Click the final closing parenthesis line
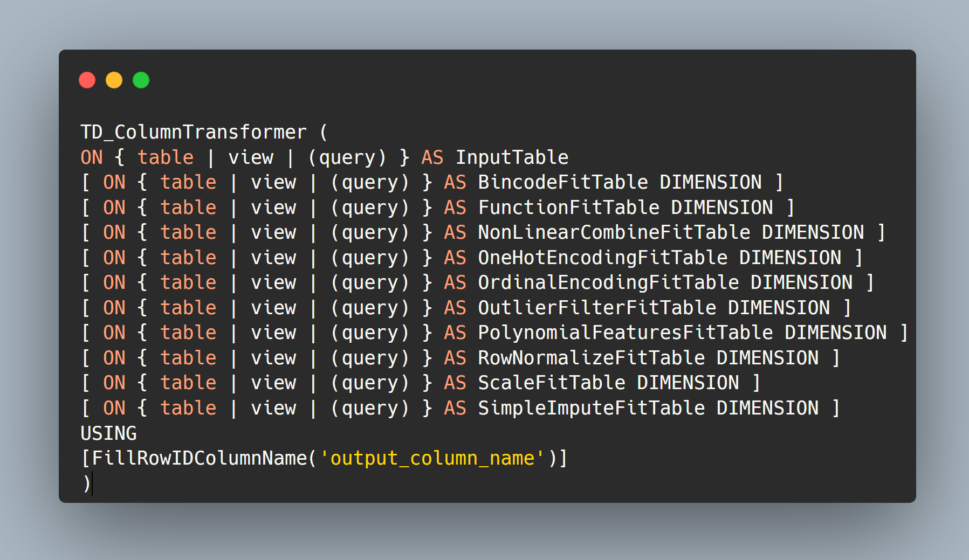Screen dimensions: 969x560 coord(86,483)
